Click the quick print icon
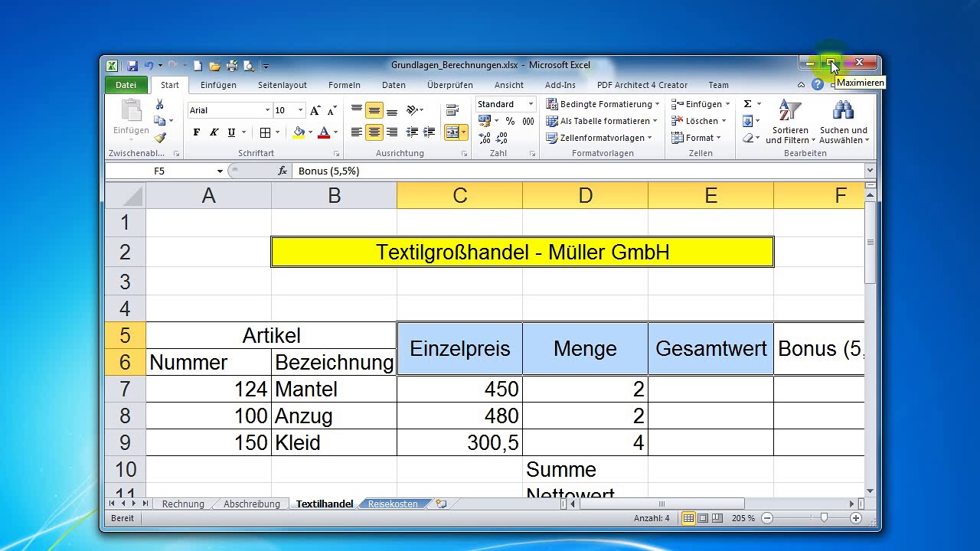Screen dimensions: 980x551 tap(233, 66)
